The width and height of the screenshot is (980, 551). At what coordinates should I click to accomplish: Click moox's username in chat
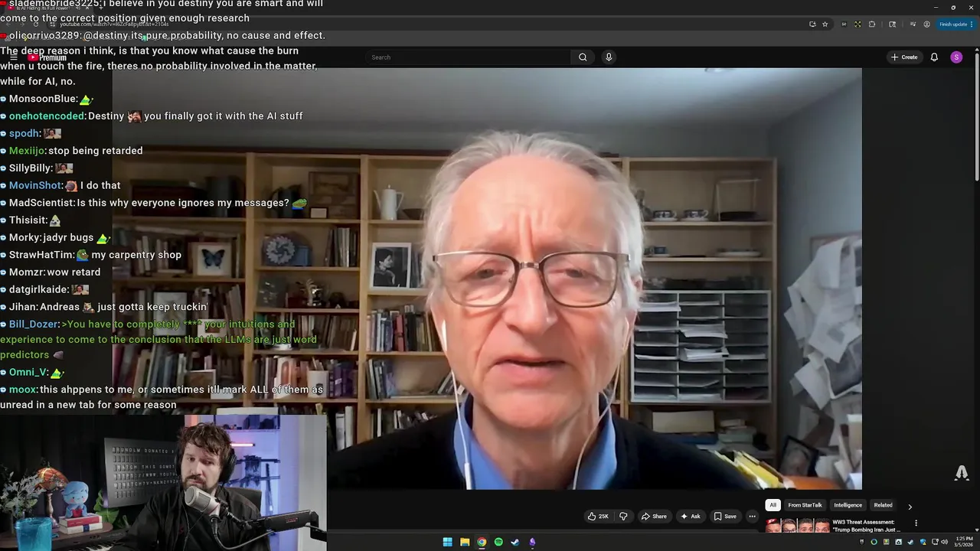click(x=23, y=390)
